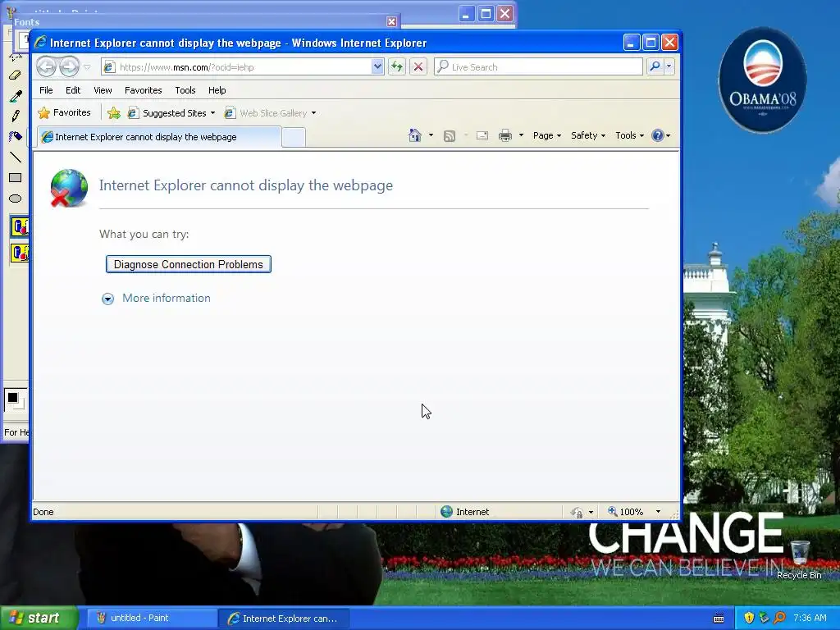This screenshot has height=630, width=840.
Task: Select the Airbrush tool in Paint
Action: (x=16, y=137)
